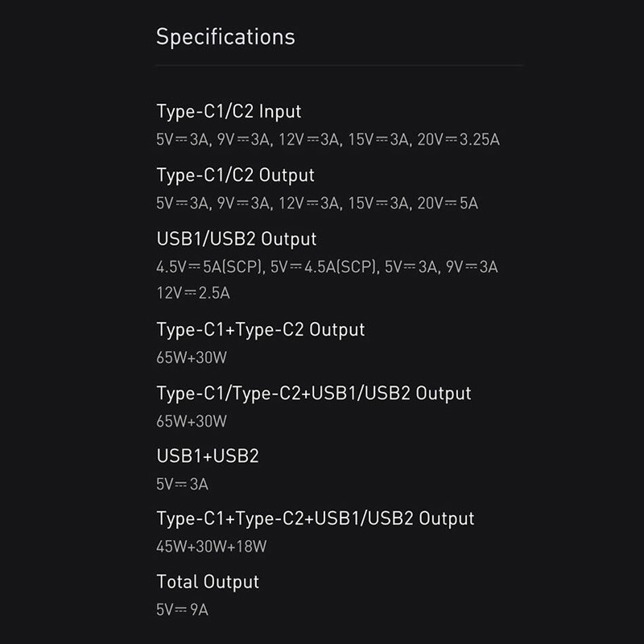Click the divider line under Specifications
The height and width of the screenshot is (644, 644).
[x=340, y=65]
